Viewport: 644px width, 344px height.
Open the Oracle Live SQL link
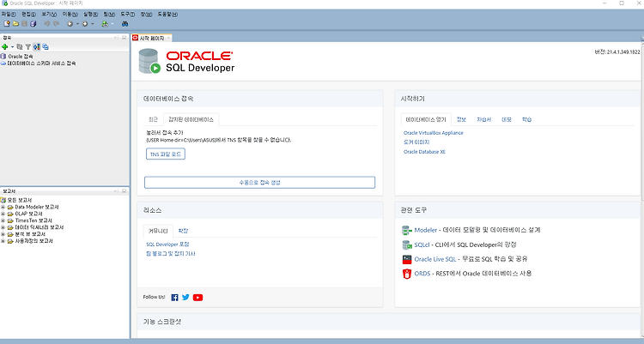[435, 259]
